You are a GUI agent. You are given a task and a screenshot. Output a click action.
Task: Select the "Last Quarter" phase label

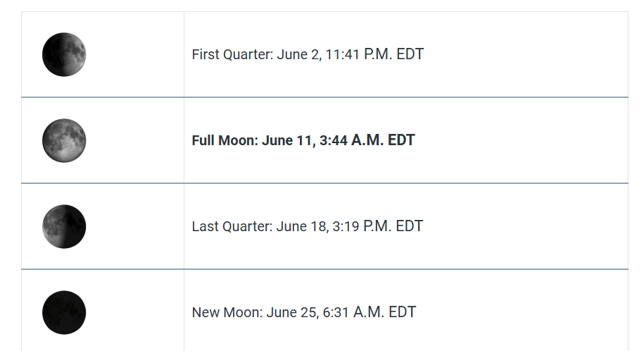(x=231, y=226)
